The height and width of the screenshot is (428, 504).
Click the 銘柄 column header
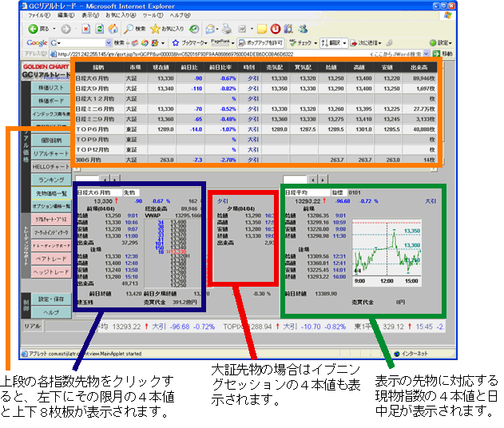pos(100,68)
